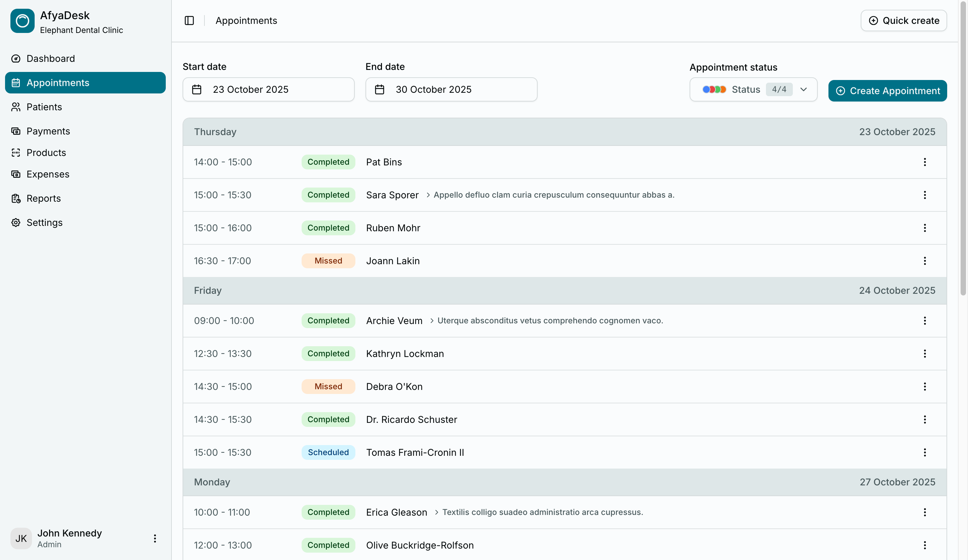This screenshot has width=968, height=560.
Task: Click the colored status dots swatch
Action: pos(714,89)
